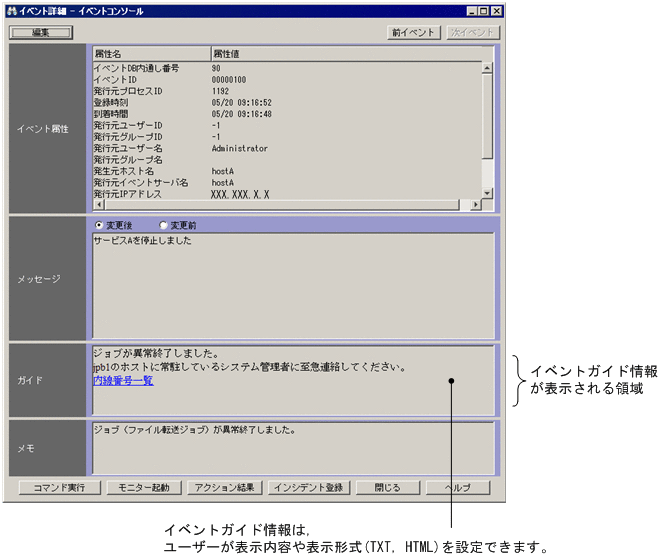The width and height of the screenshot is (661, 559).
Task: Open the アクション結果 button
Action: [x=224, y=488]
